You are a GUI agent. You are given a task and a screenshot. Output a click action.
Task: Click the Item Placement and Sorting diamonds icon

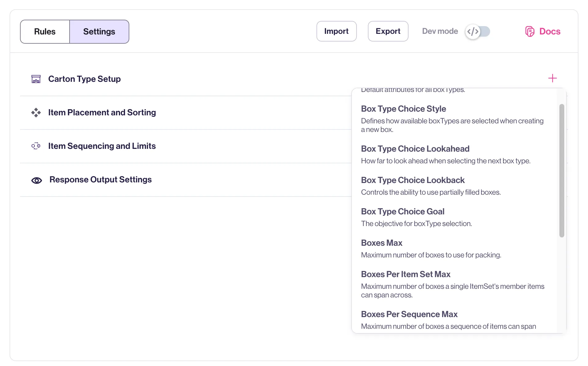(x=36, y=113)
